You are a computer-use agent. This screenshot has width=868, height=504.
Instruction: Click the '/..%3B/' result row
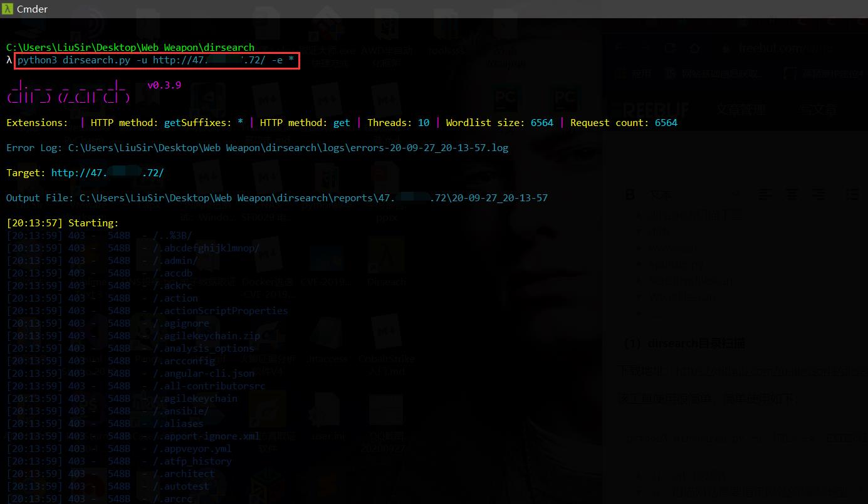pyautogui.click(x=99, y=236)
